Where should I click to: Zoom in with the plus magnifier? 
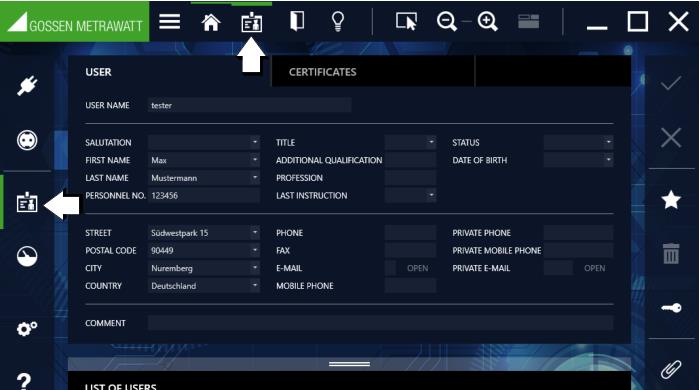coord(487,21)
